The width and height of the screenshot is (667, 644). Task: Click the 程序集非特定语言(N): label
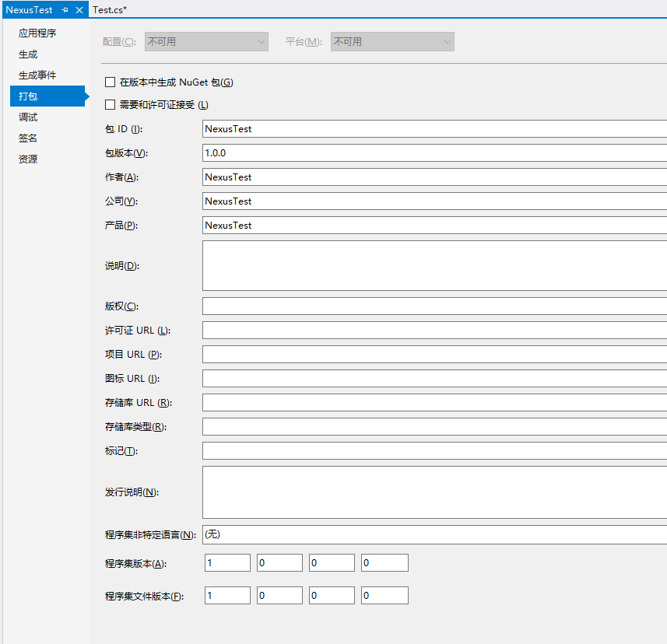click(150, 535)
